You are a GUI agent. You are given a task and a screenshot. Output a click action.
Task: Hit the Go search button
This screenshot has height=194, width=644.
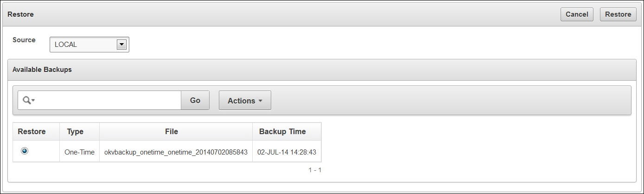tap(195, 100)
